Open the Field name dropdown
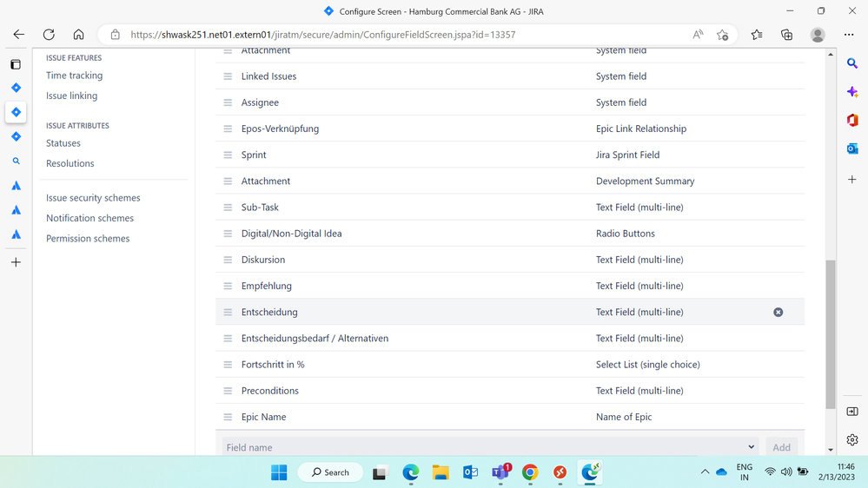The width and height of the screenshot is (868, 488). (490, 447)
